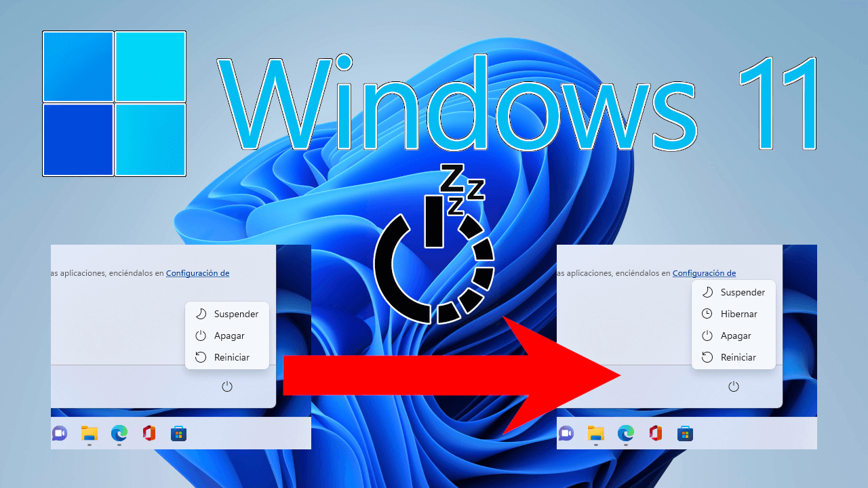Click text "as aplicaciones, enciéndalos en" in left screenshot
868x488 pixels.
pyautogui.click(x=107, y=273)
